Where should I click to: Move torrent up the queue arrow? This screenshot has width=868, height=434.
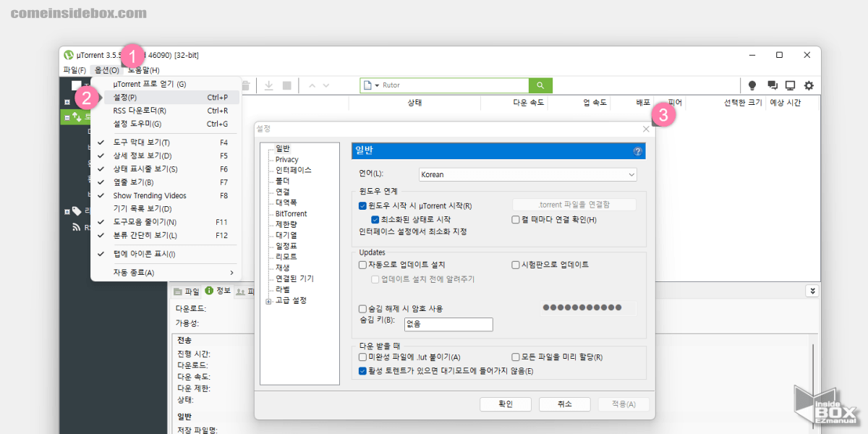[312, 85]
